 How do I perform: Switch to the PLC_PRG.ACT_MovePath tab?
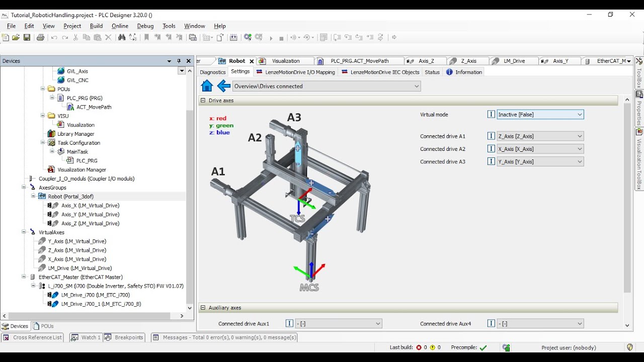360,61
